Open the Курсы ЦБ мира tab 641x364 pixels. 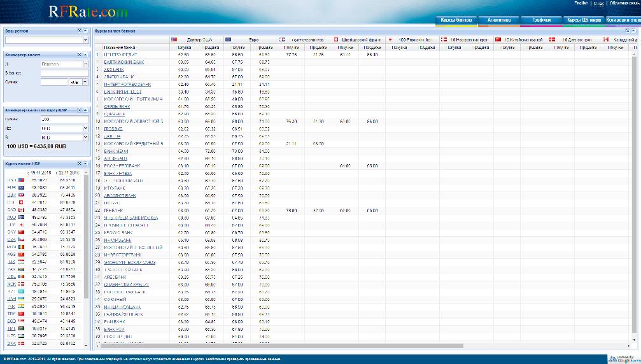(x=584, y=20)
